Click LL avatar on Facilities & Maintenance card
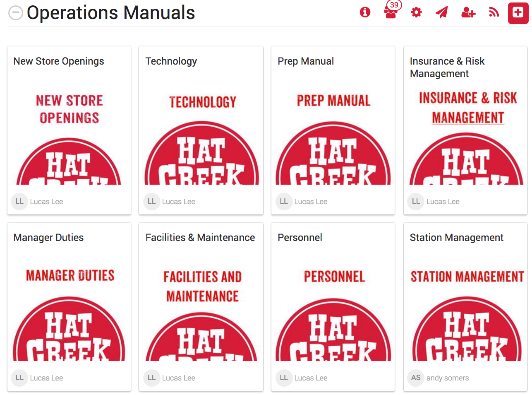Viewport: 532px width, 395px height. [151, 378]
